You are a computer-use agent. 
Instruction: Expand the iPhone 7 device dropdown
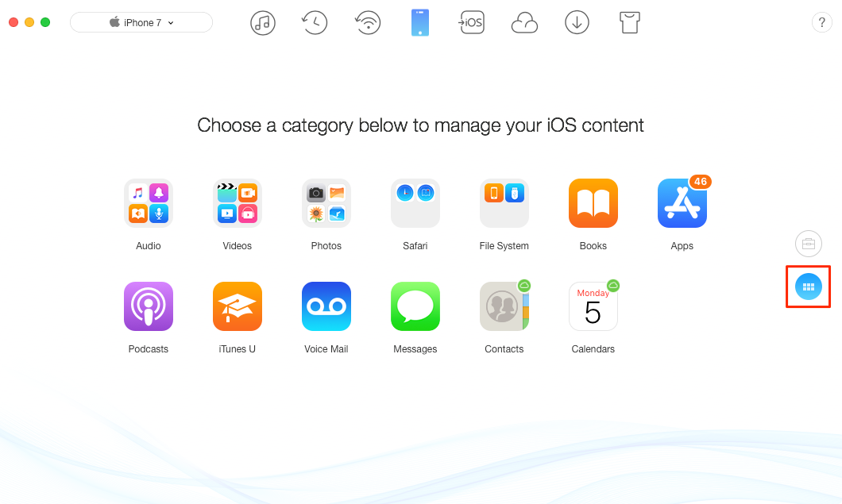pyautogui.click(x=141, y=22)
